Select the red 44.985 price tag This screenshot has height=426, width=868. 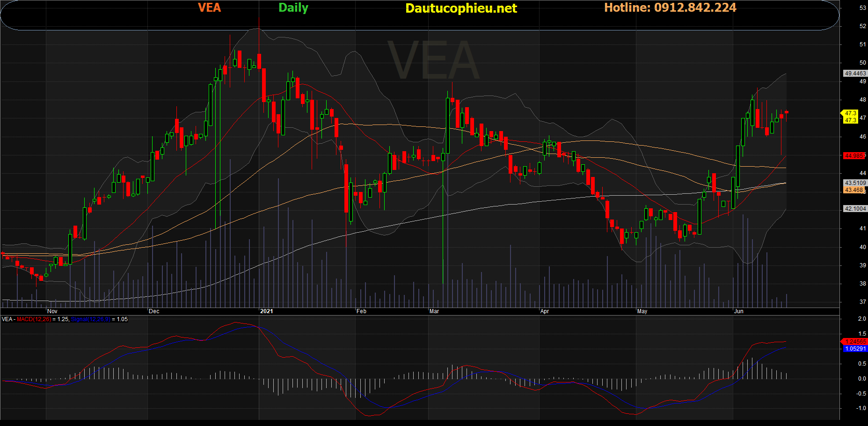pyautogui.click(x=854, y=156)
